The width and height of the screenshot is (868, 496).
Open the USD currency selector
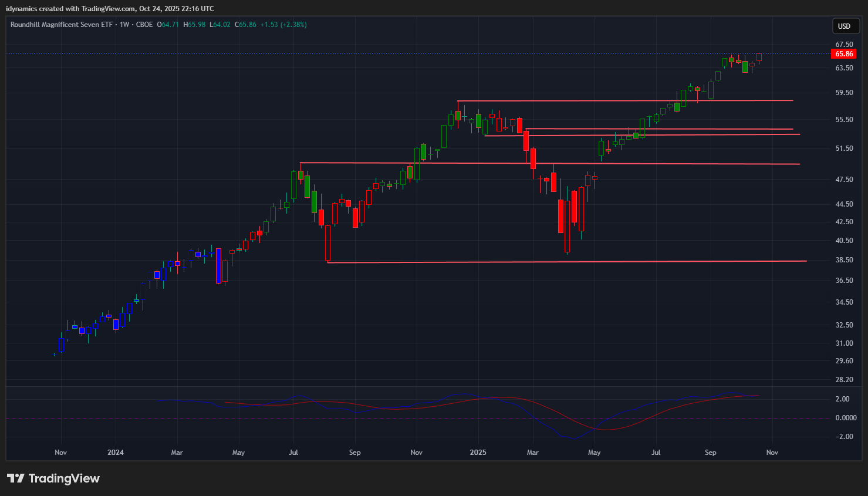tap(845, 26)
